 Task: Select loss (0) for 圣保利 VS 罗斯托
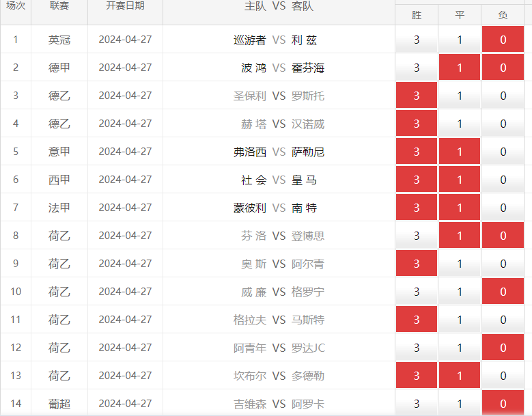(503, 96)
